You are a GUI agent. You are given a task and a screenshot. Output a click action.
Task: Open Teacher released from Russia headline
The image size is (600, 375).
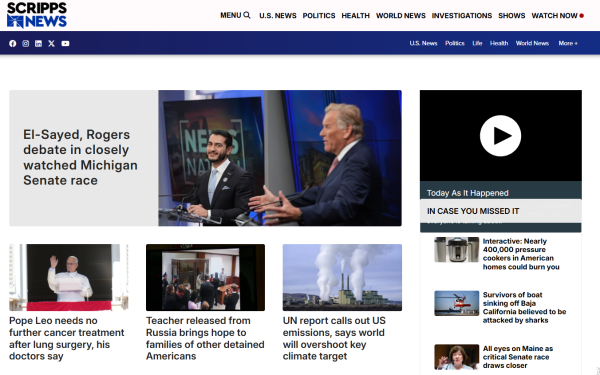pyautogui.click(x=205, y=338)
